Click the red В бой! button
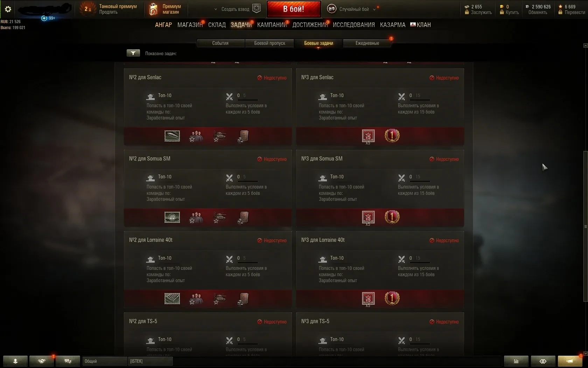 294,9
